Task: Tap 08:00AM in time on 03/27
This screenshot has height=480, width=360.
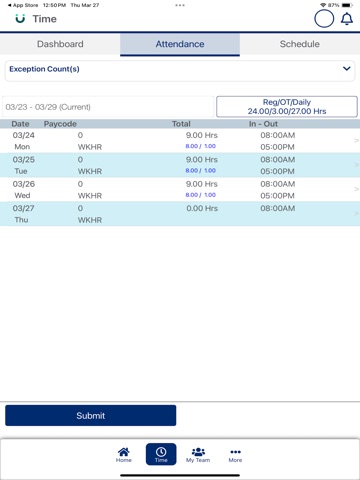Action: click(x=278, y=208)
